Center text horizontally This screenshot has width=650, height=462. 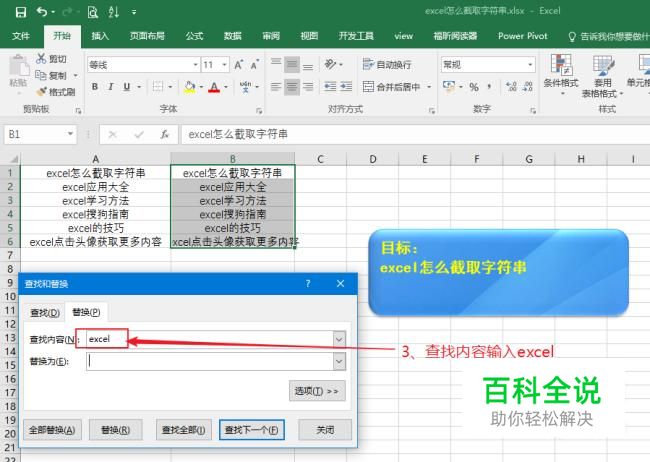292,87
